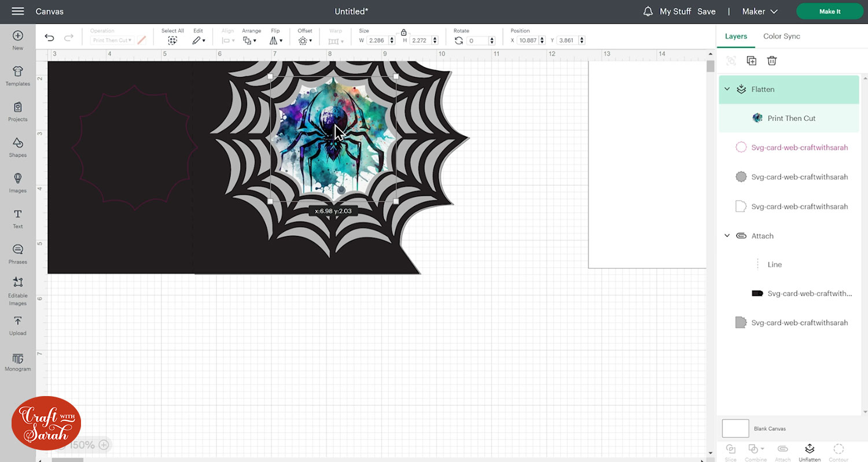Click Unflatten at the panel bottom
Screen dimensions: 868x462
(x=810, y=452)
